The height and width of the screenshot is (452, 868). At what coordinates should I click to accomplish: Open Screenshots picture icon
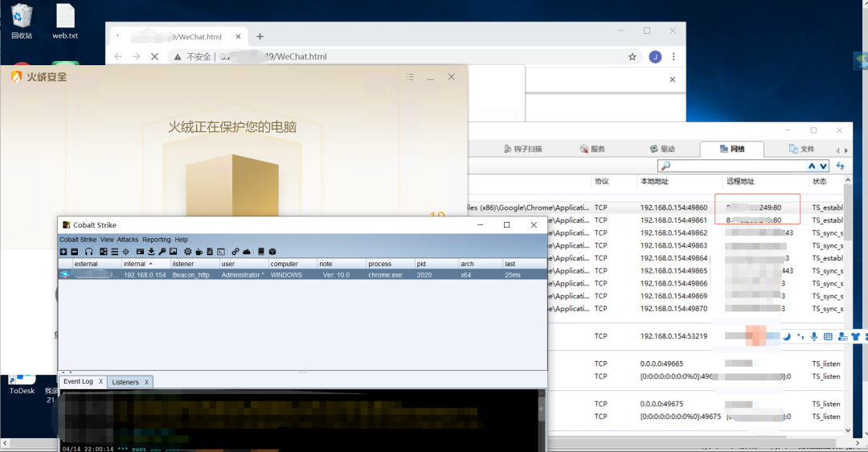click(x=174, y=252)
